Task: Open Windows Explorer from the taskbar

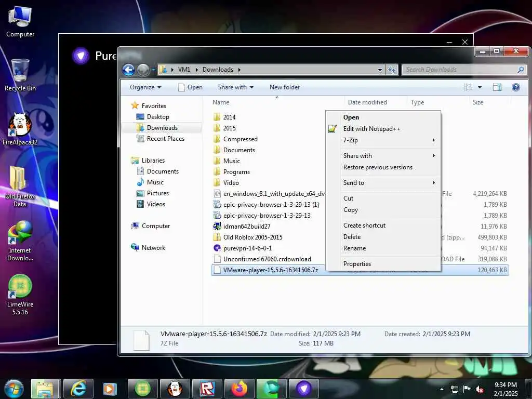Action: click(x=45, y=389)
